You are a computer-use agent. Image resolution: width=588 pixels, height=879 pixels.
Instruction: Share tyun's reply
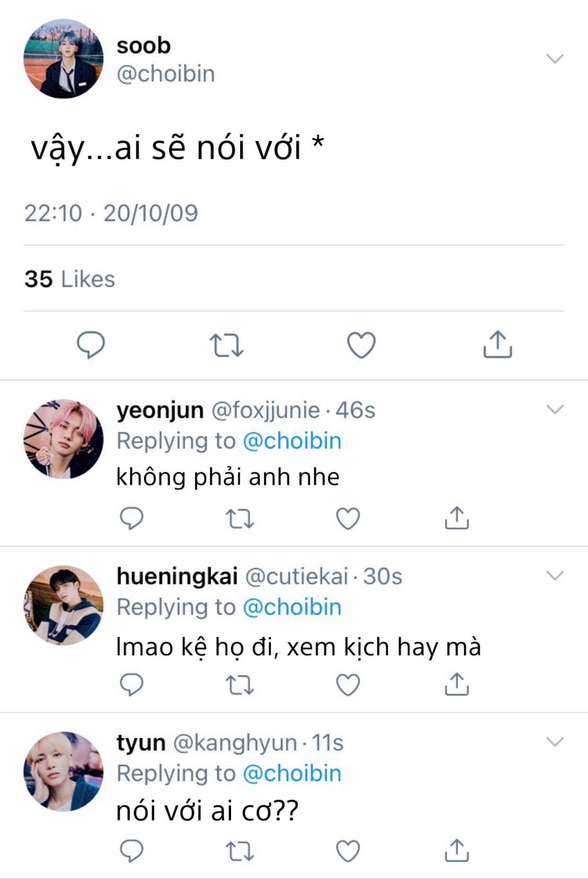coord(456,851)
